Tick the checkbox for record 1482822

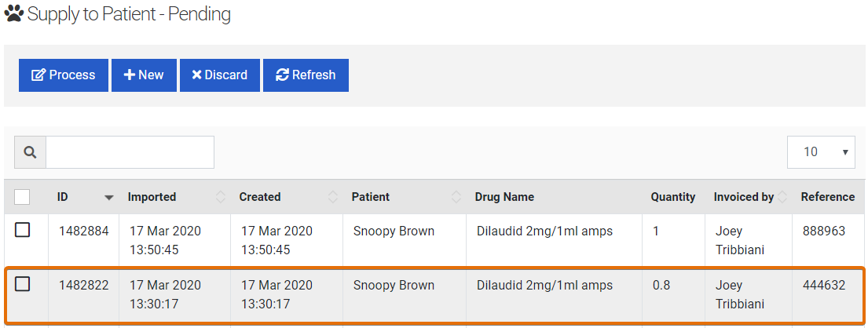[x=23, y=284]
